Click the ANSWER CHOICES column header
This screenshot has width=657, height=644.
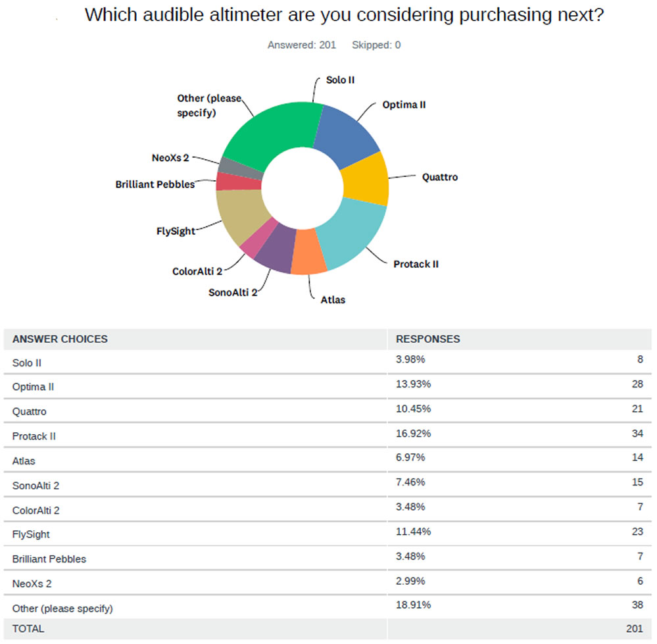pyautogui.click(x=60, y=339)
